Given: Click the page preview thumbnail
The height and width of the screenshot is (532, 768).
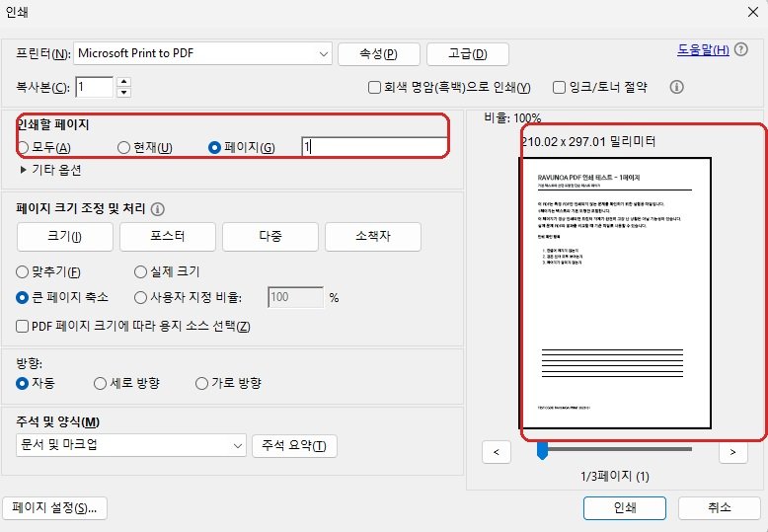Looking at the screenshot, I should (615, 293).
